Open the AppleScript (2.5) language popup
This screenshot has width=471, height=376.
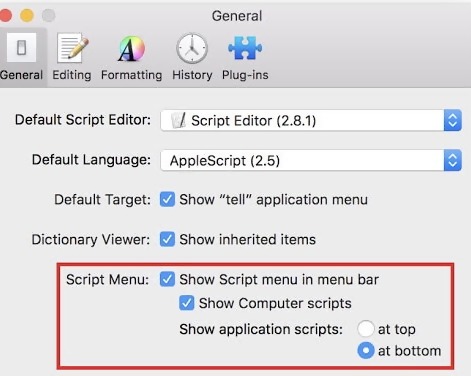coord(311,160)
